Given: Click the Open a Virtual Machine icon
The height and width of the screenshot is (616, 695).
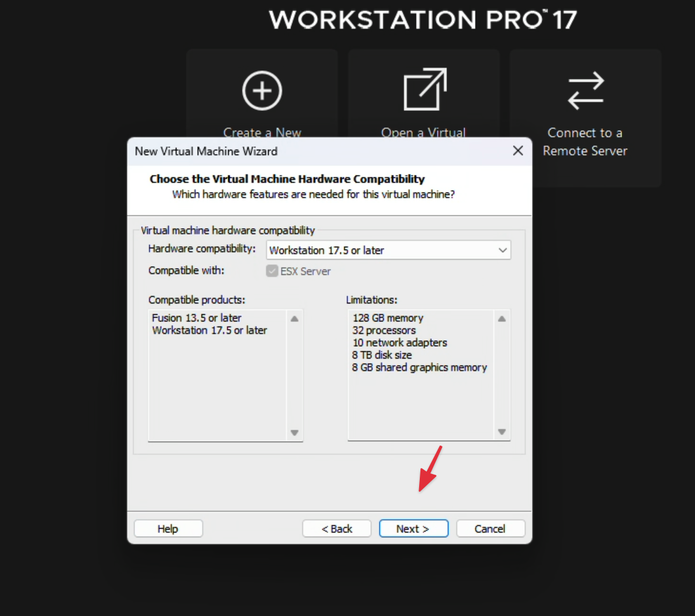Looking at the screenshot, I should [x=424, y=89].
